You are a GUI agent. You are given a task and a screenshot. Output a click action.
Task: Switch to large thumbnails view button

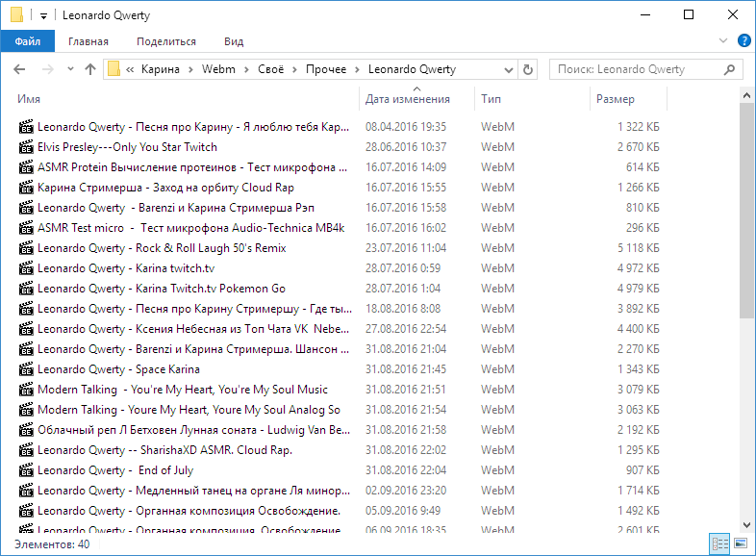tap(741, 543)
